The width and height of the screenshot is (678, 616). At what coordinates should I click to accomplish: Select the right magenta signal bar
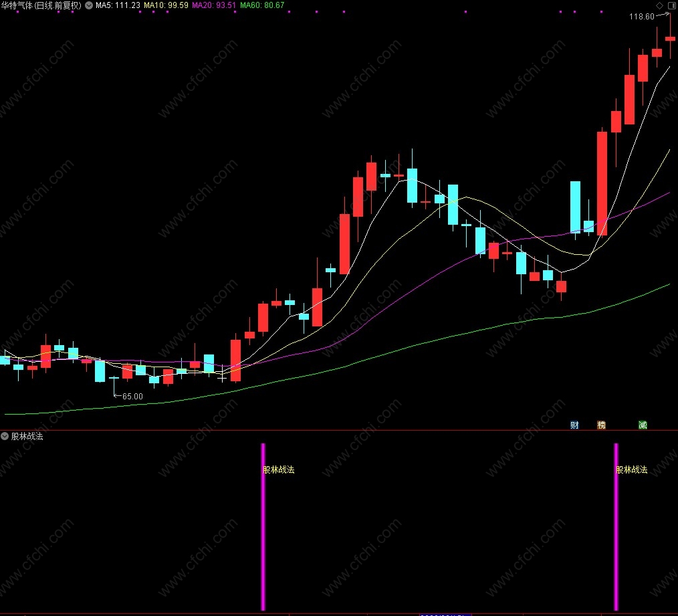click(x=616, y=526)
